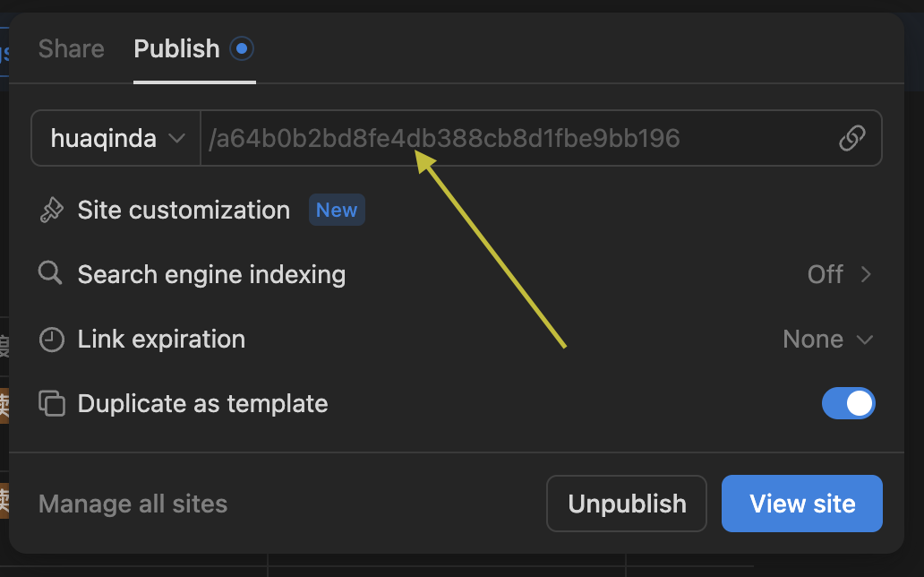
Task: Open the Link expiration None dropdown
Action: [827, 340]
